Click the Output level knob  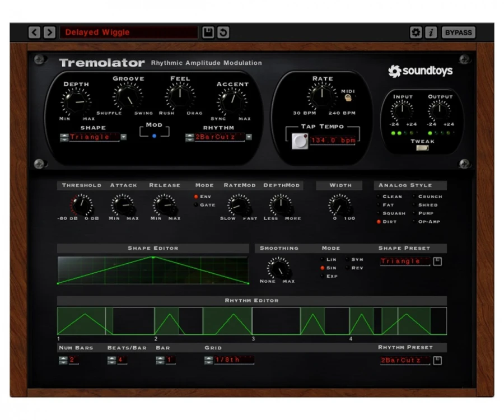click(440, 110)
